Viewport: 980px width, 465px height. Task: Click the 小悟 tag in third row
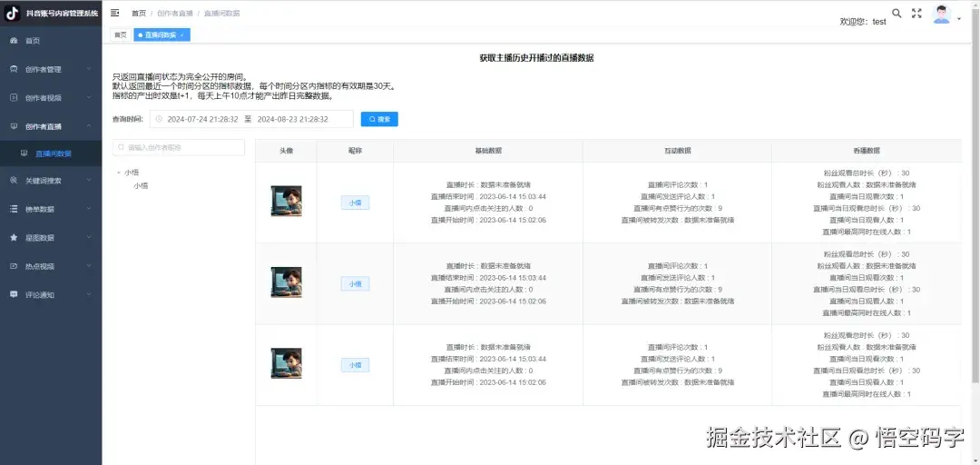click(355, 365)
